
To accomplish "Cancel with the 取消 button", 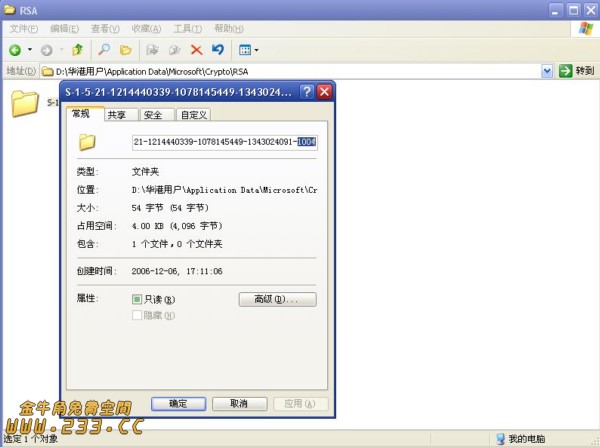I will click(239, 403).
